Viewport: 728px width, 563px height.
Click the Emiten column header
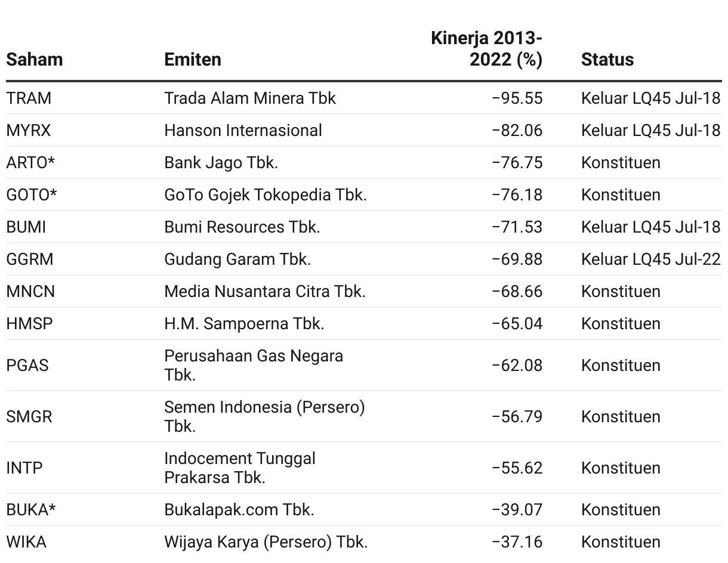[193, 60]
